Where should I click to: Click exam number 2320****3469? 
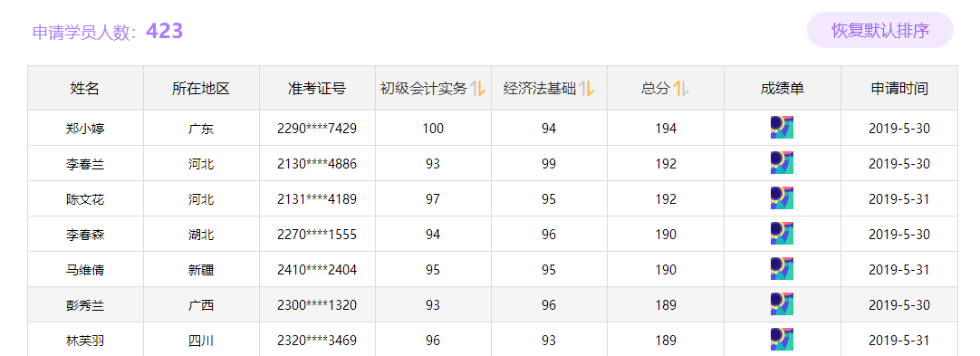point(317,341)
